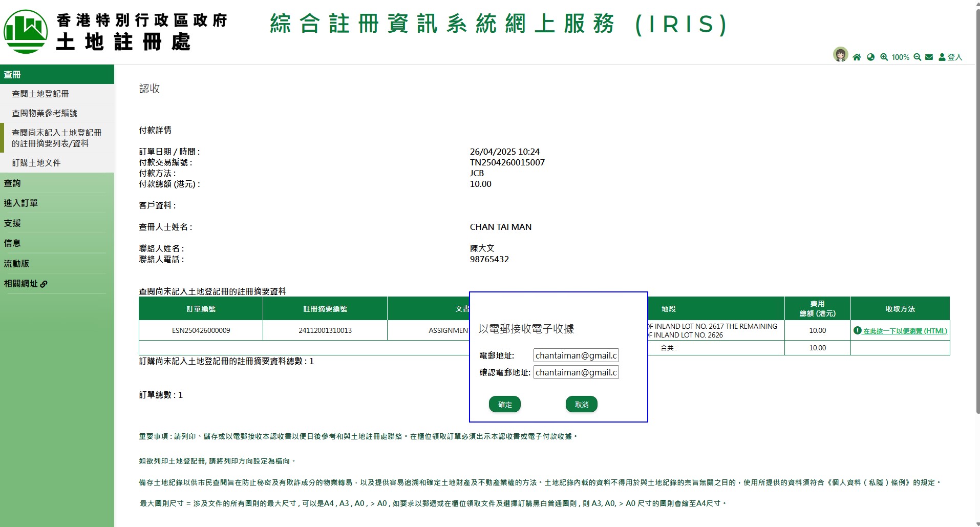Viewport: 980px width, 527px height.
Task: Click the name CHAN TAI MAN
Action: (501, 227)
